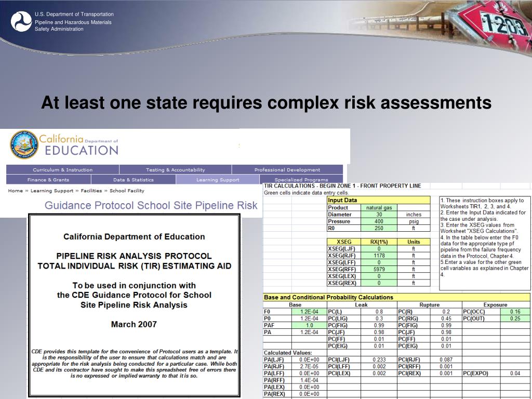Click the XSEG column header
Screen dimensions: 532x399
(344, 242)
